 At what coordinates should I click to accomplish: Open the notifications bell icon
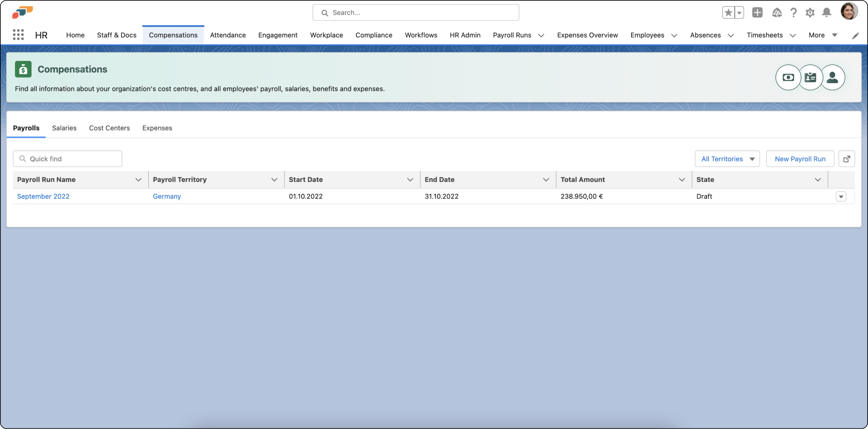pos(826,12)
